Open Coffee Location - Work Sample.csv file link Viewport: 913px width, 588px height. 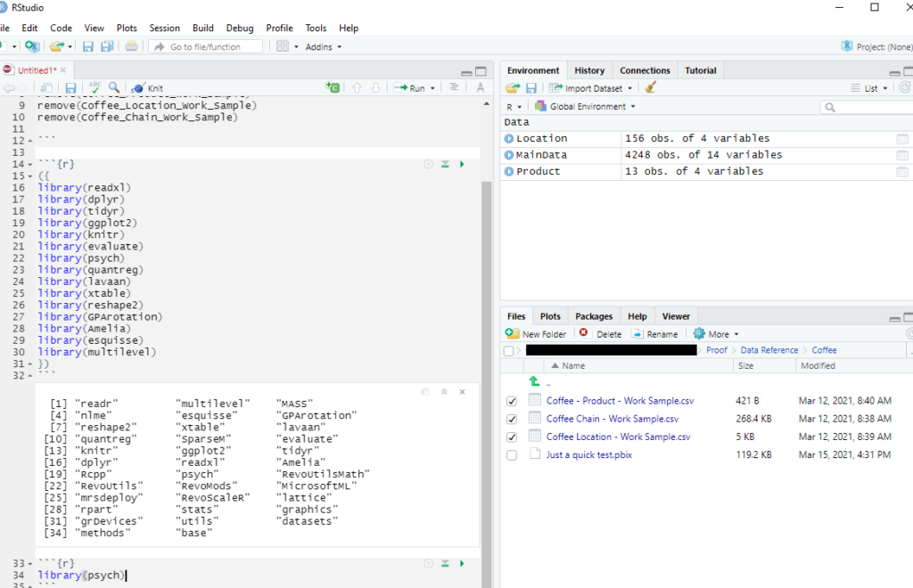click(618, 437)
